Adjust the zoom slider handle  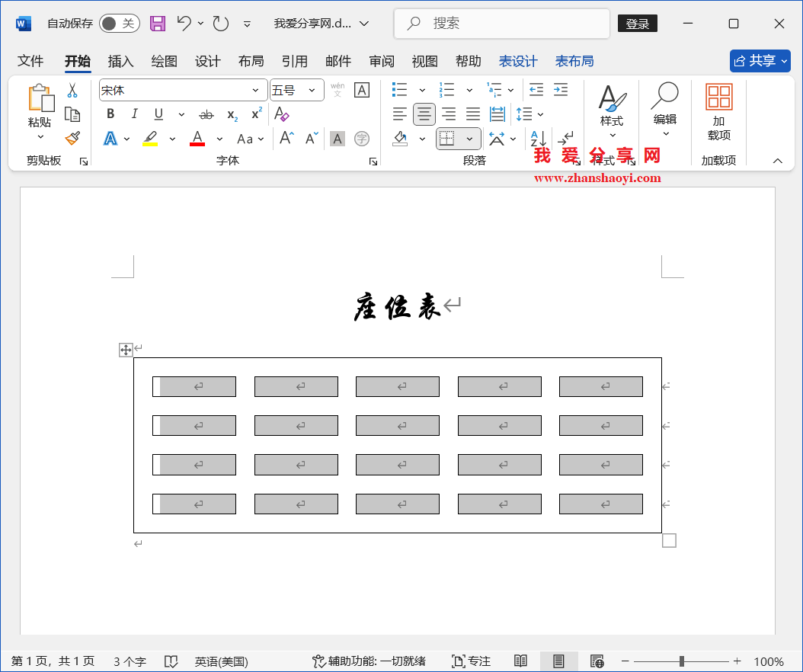point(682,661)
